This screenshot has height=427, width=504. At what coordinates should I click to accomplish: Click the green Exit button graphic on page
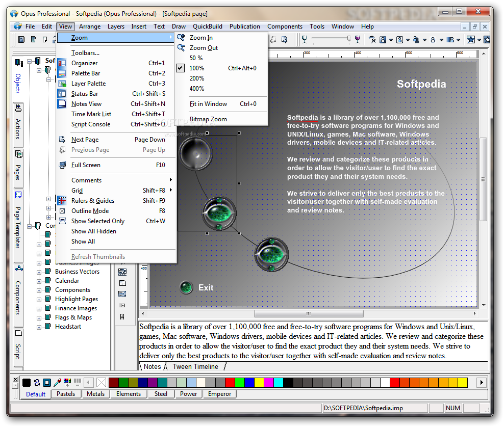pos(186,287)
